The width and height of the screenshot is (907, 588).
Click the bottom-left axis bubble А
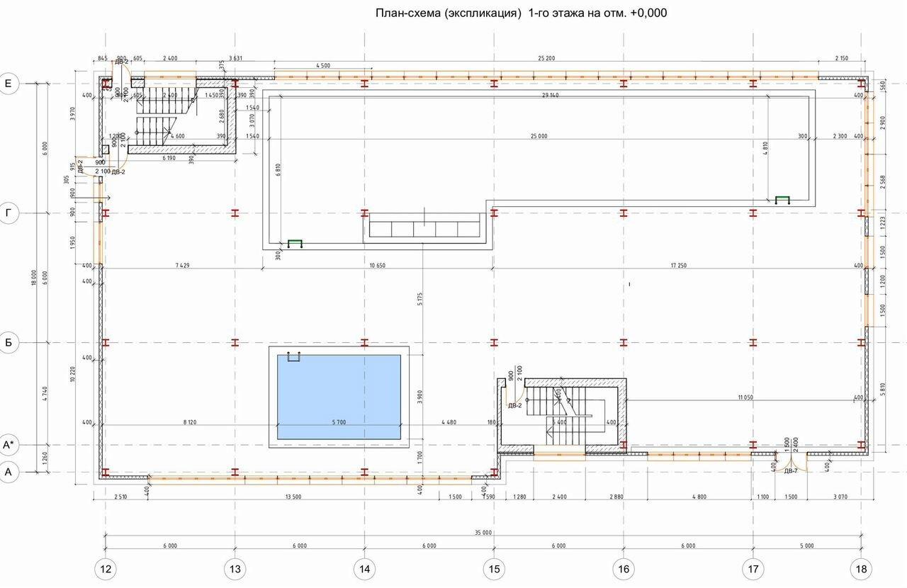pyautogui.click(x=9, y=472)
